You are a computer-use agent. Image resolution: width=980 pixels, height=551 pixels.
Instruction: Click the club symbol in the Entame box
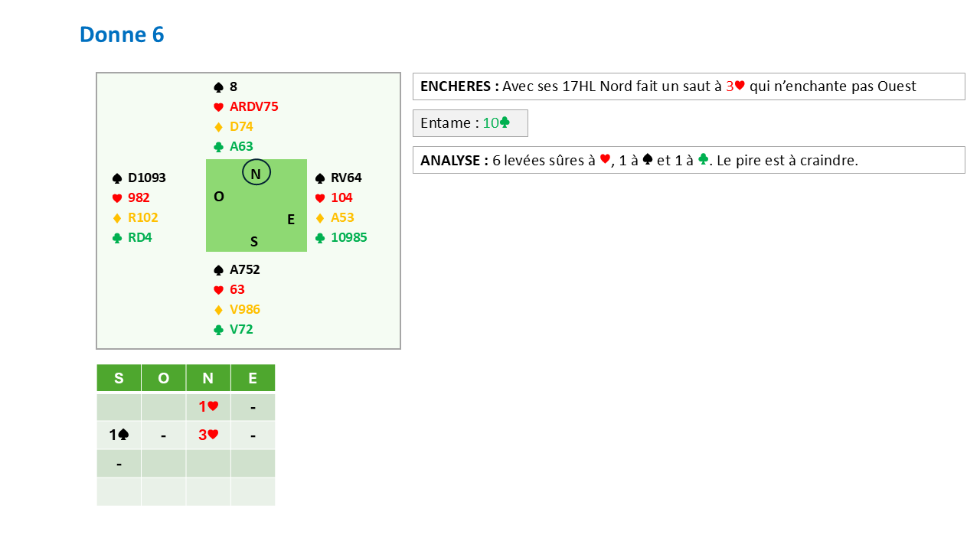point(505,122)
